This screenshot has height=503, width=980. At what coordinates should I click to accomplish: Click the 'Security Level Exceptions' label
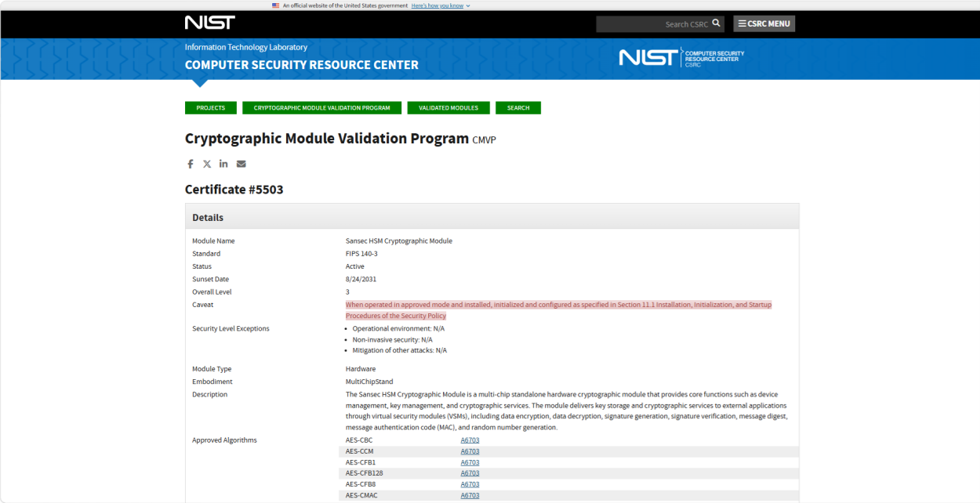230,328
